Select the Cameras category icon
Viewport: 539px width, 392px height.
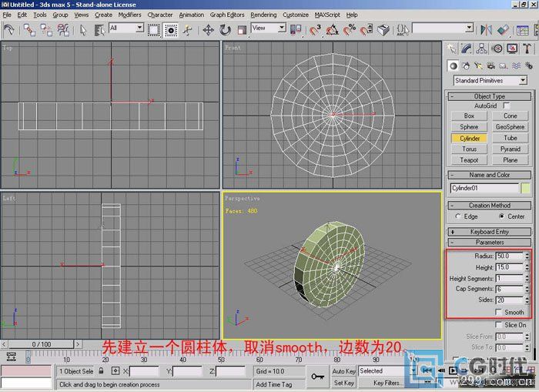(491, 65)
